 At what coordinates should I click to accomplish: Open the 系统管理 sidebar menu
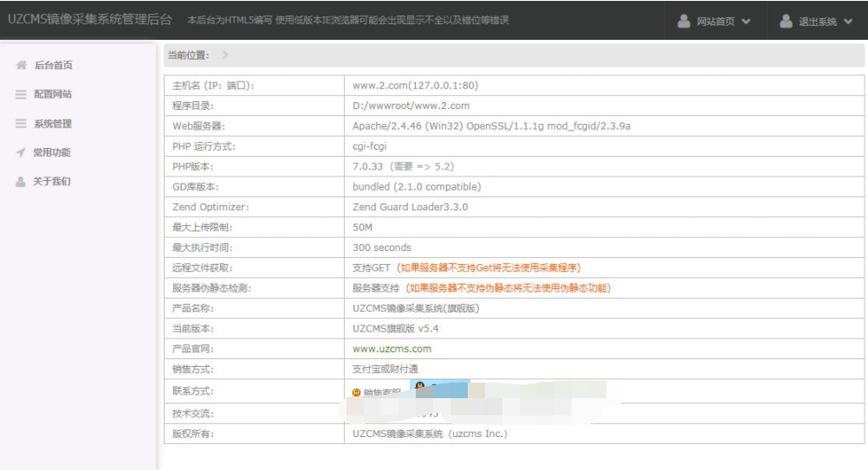click(53, 124)
